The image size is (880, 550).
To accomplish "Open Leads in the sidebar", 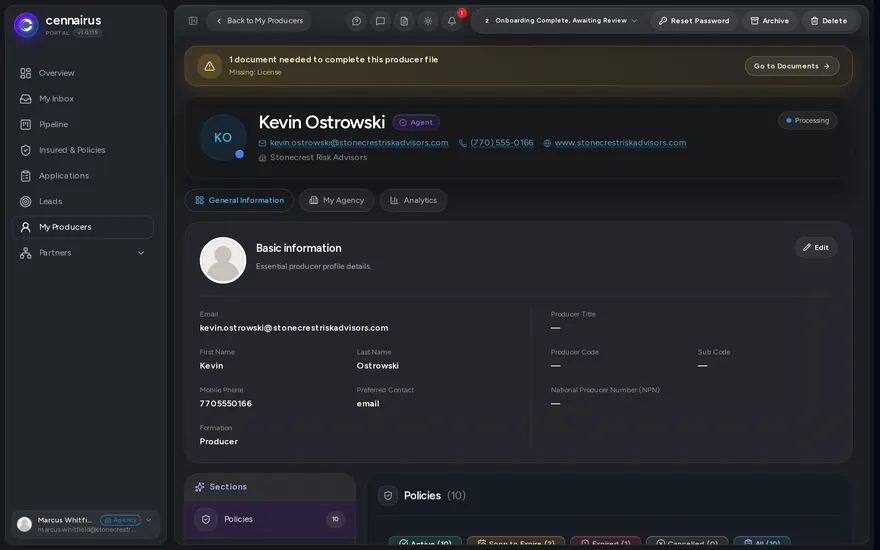I will tap(83, 201).
